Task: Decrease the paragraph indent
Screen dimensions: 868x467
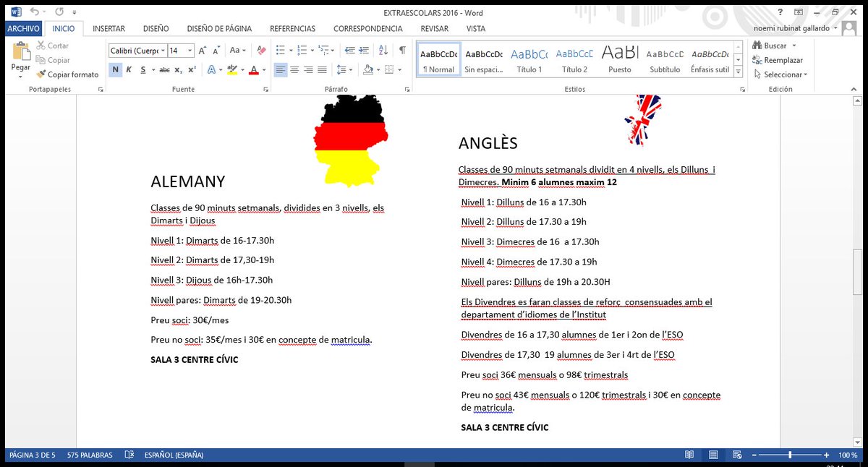Action: (351, 51)
